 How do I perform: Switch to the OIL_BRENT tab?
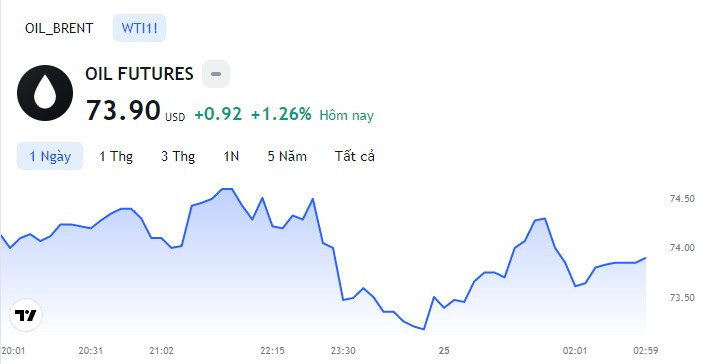59,28
